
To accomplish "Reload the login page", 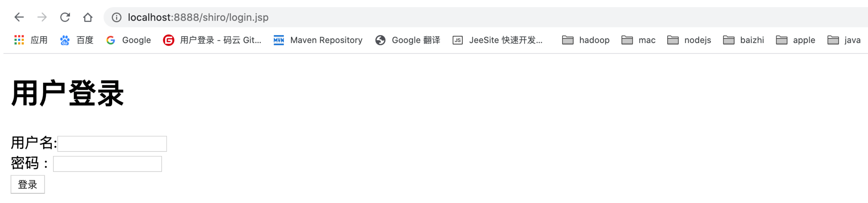I will [x=65, y=17].
